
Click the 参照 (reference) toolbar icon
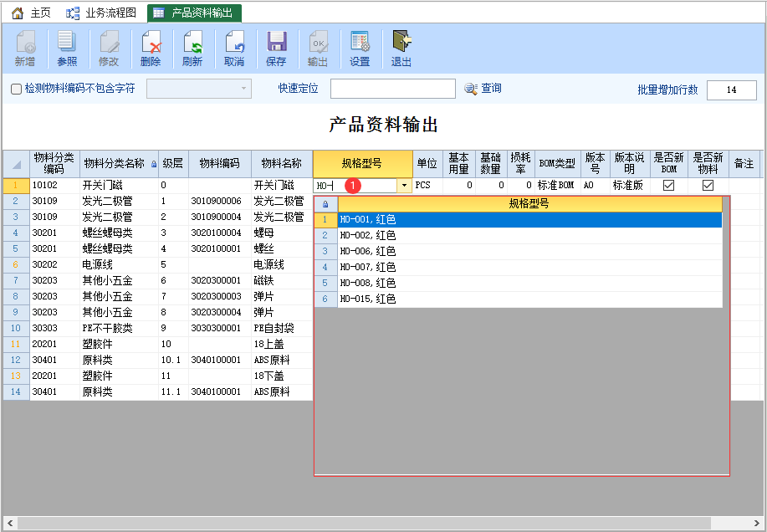coord(67,48)
